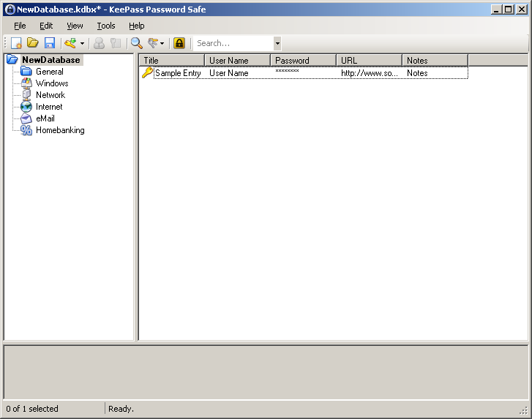This screenshot has width=532, height=419.
Task: Click the Notes cell of Sample Entry
Action: point(417,73)
